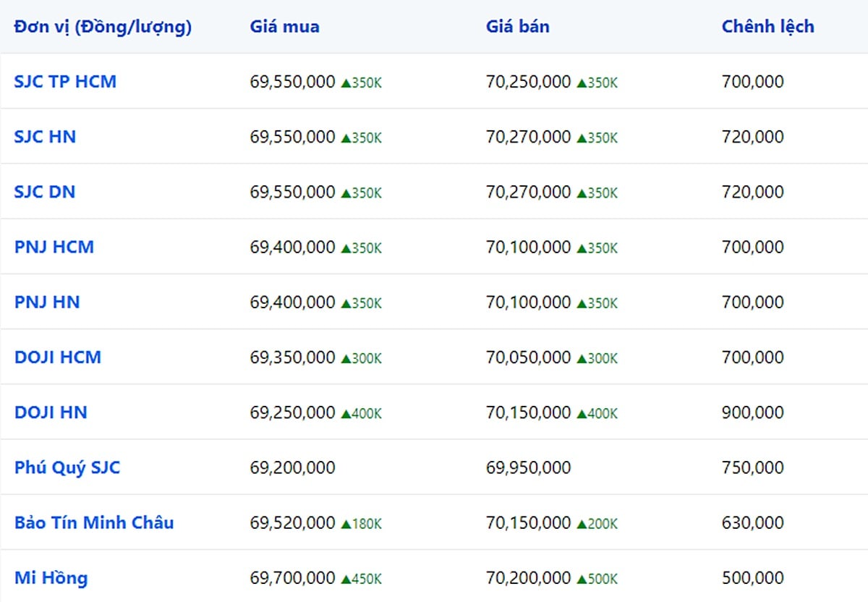Select DOJI HCM buying price 69,350,000
Screen dimensions: 868x602
293,357
